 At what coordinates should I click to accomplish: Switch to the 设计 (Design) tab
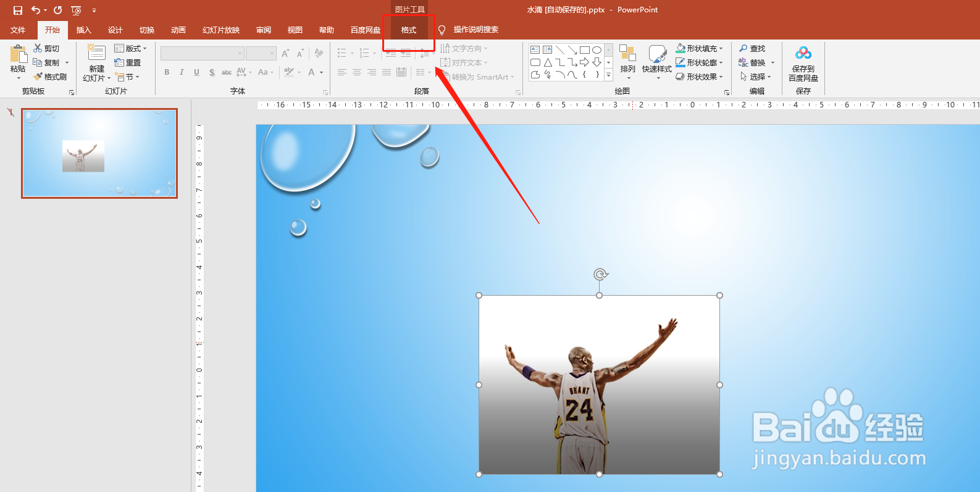115,30
